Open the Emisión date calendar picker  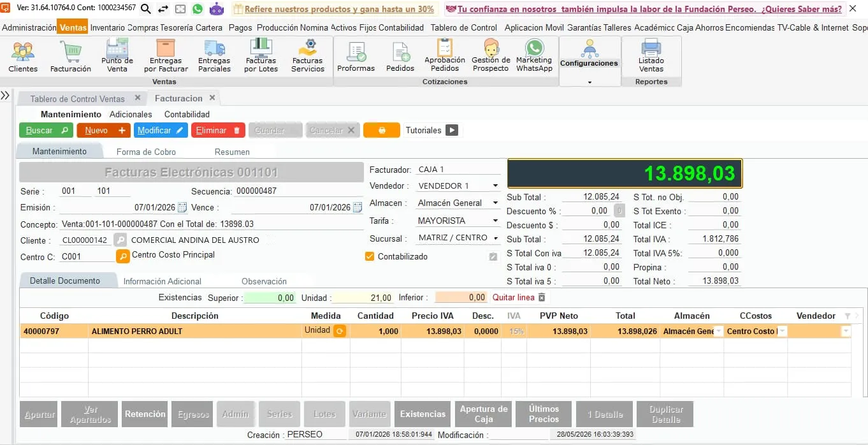point(182,207)
